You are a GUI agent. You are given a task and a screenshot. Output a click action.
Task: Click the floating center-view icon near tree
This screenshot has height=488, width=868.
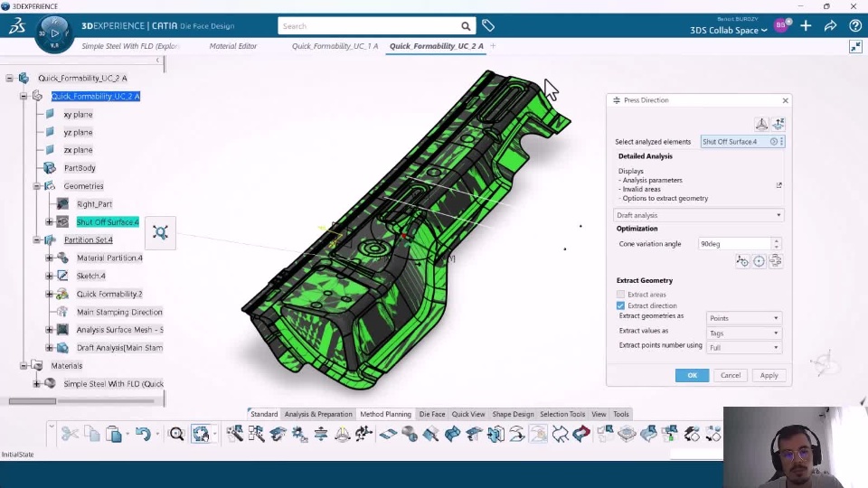click(161, 232)
